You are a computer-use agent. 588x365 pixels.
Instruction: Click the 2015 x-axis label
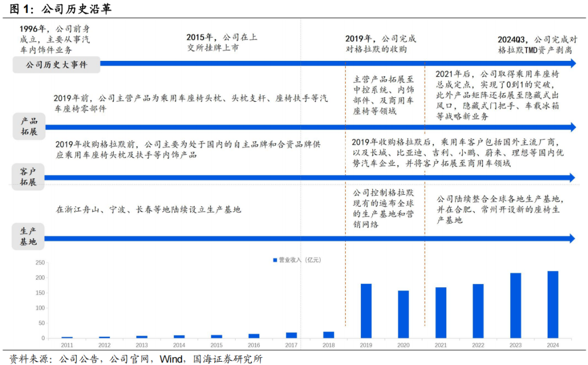(x=216, y=345)
